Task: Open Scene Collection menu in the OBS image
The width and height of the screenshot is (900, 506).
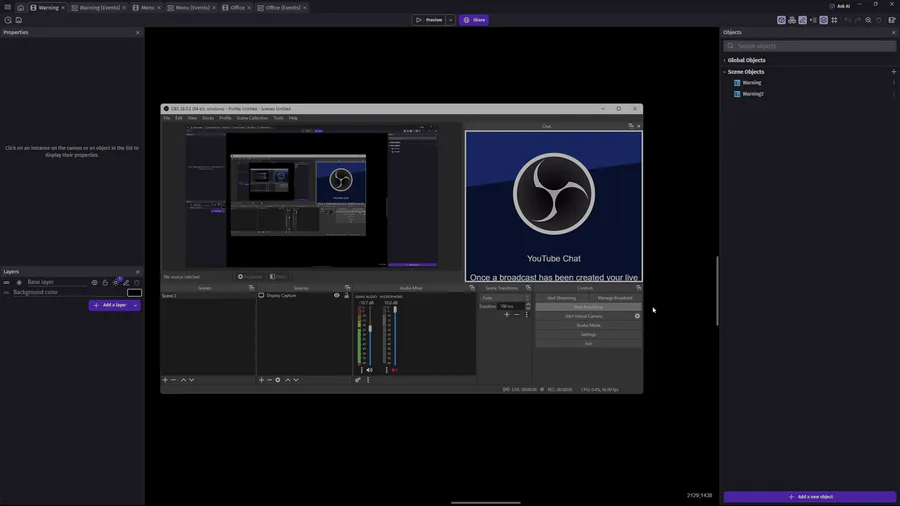Action: (252, 118)
